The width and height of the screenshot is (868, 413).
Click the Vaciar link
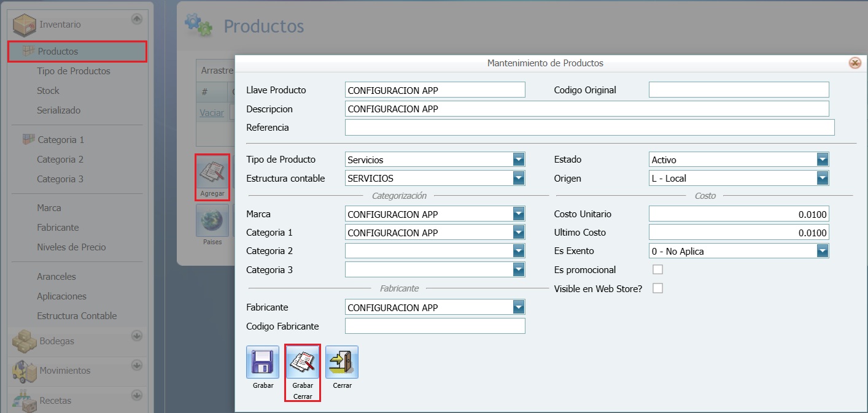pos(211,112)
